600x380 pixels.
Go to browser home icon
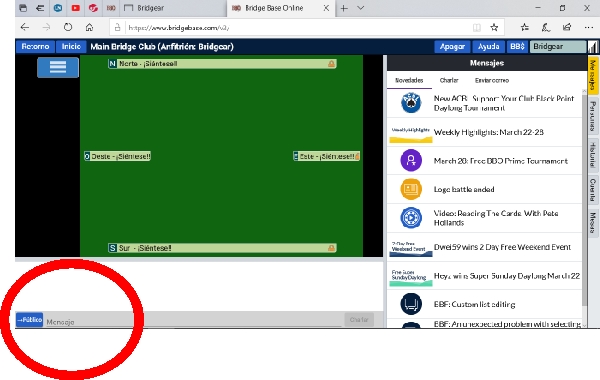90,27
